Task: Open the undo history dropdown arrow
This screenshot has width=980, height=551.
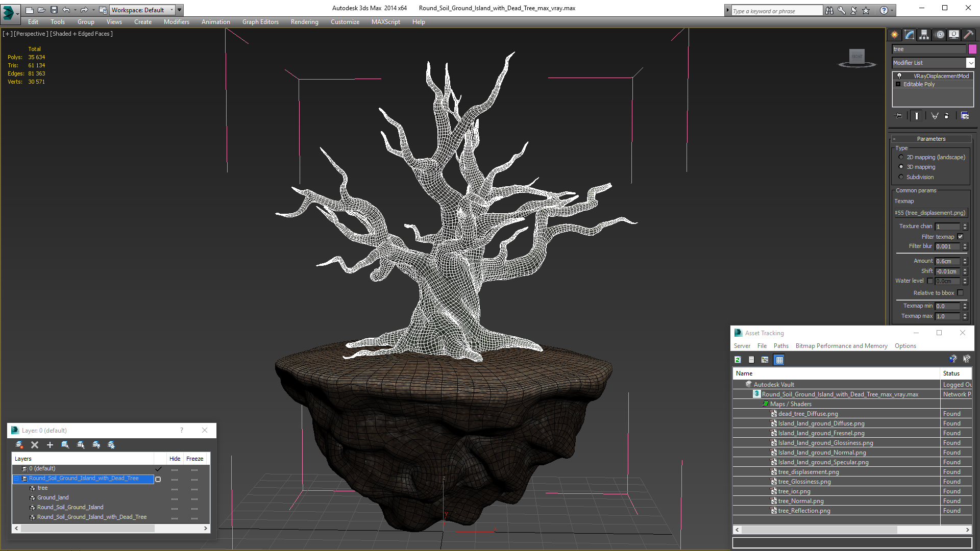Action: click(75, 10)
